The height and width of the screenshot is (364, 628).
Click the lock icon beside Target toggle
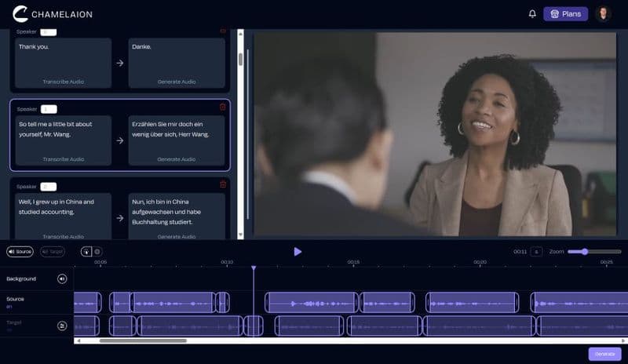point(86,252)
